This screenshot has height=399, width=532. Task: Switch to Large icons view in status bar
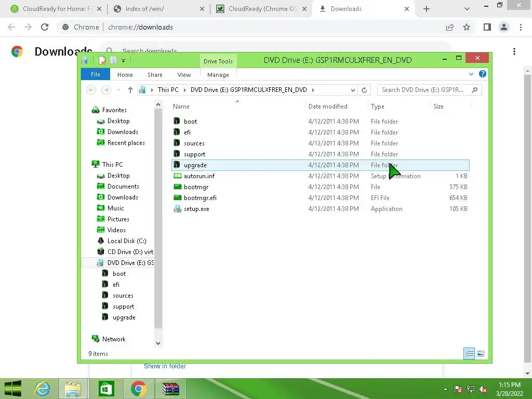click(x=481, y=353)
